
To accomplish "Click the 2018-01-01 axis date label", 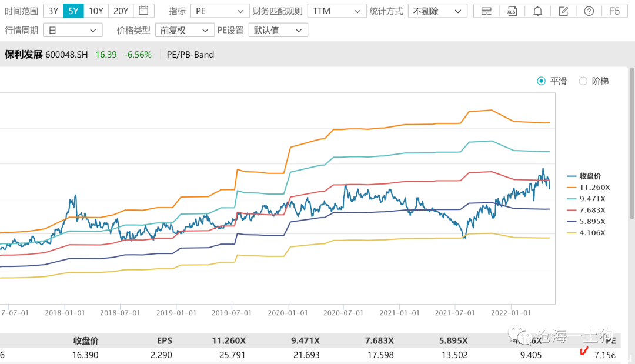I will click(65, 313).
